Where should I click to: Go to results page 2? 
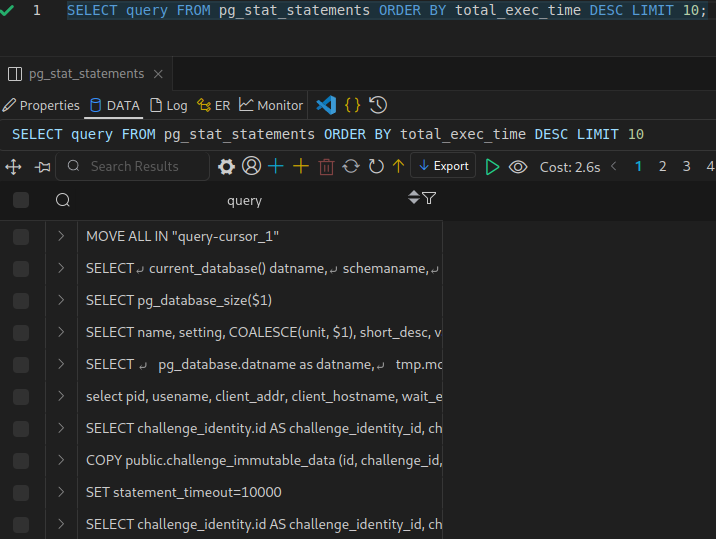pyautogui.click(x=663, y=166)
